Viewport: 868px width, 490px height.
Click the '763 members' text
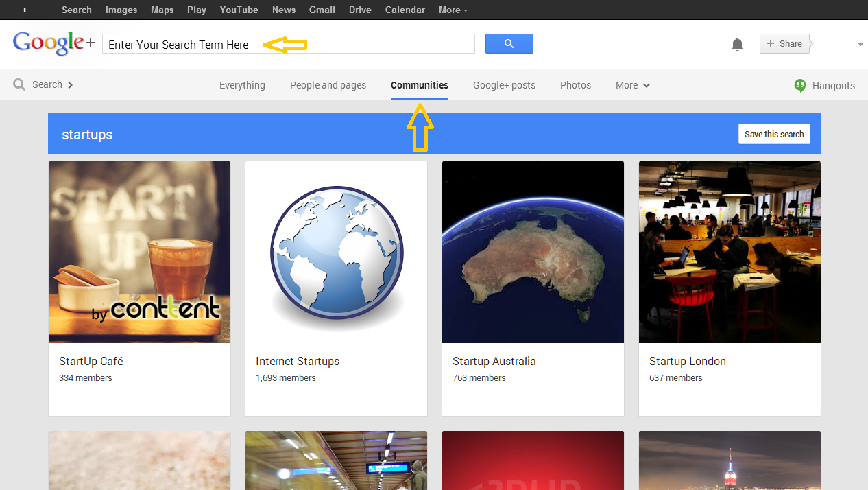(x=479, y=378)
